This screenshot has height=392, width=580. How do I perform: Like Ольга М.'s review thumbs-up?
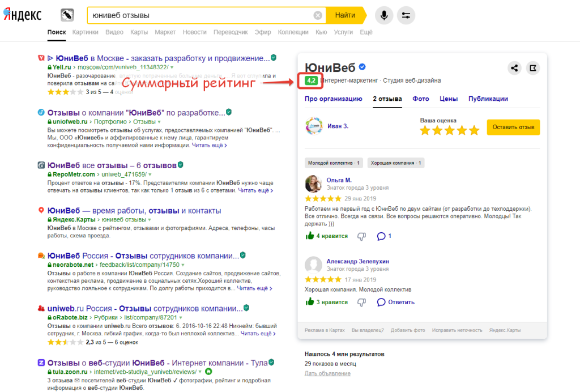coord(310,236)
